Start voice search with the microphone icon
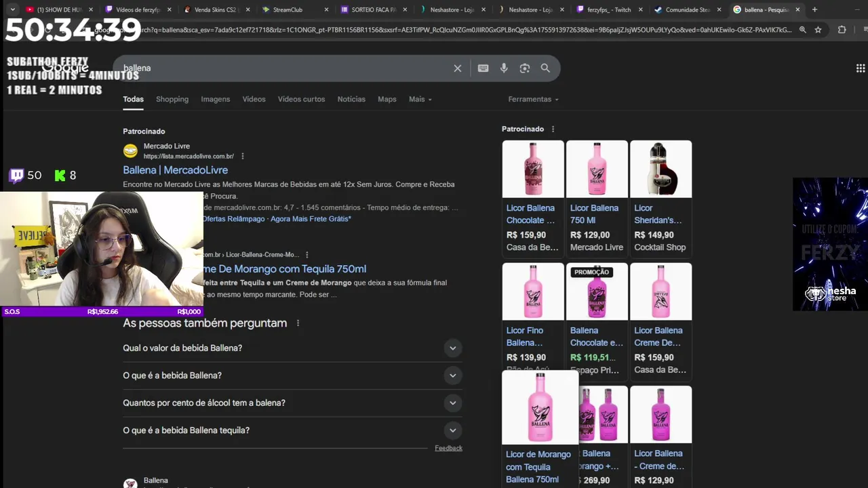 tap(504, 68)
